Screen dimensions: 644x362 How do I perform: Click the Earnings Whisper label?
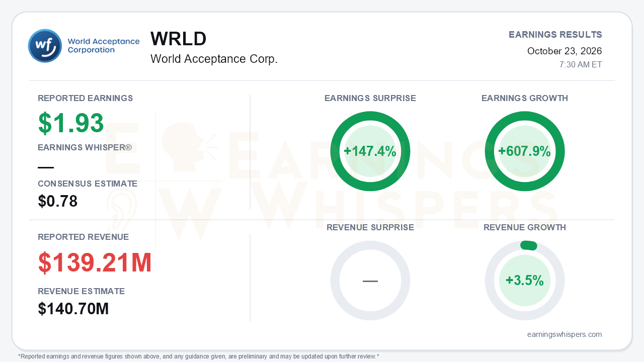(x=85, y=147)
